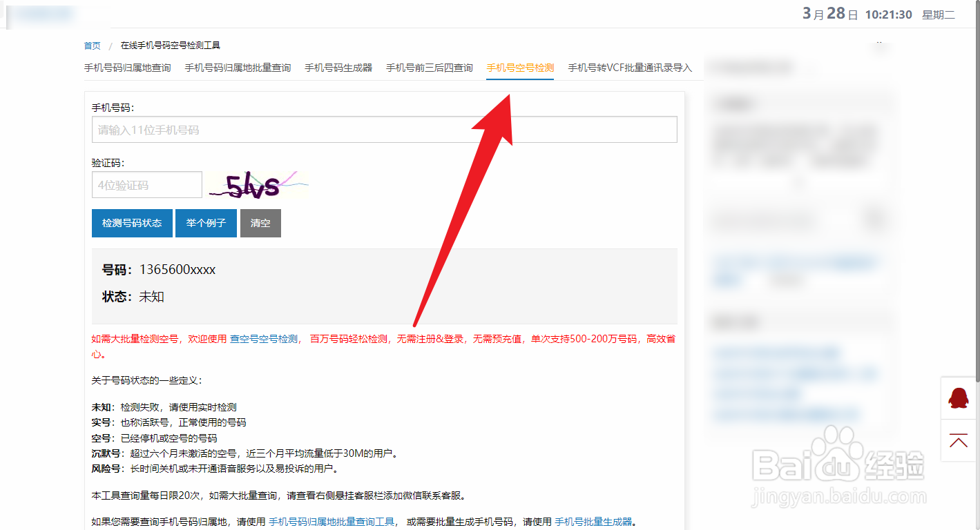
Task: Open 手机号转VCF批量通讯录导入 tab
Action: click(630, 68)
